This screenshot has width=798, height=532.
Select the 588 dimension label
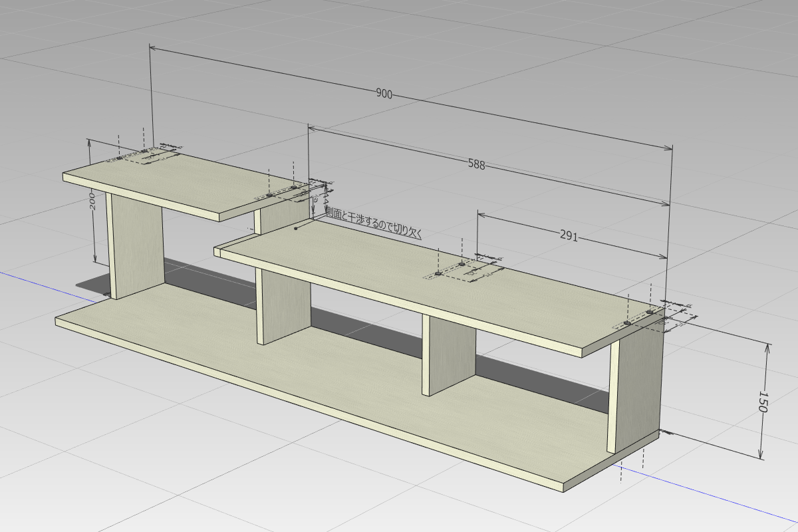click(476, 164)
